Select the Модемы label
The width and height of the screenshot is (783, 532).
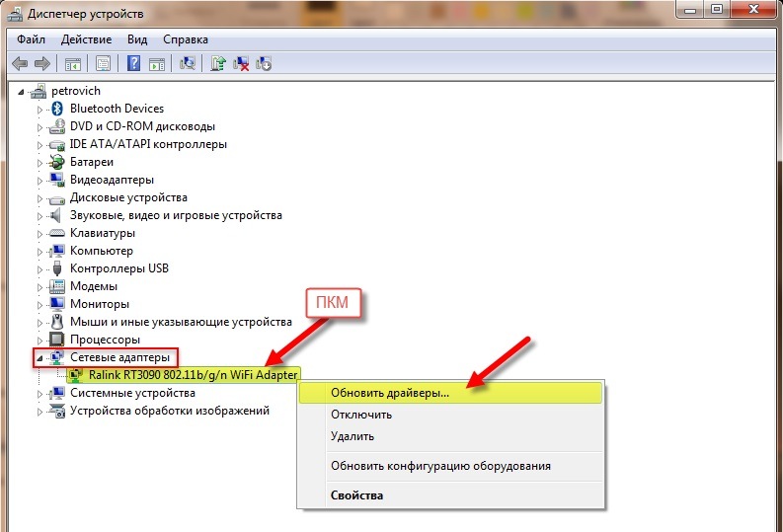(94, 286)
